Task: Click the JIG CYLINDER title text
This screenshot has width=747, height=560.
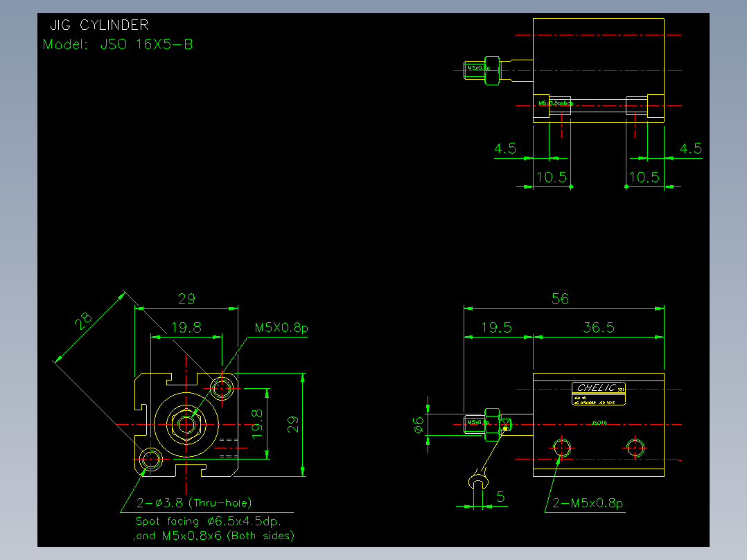Action: [99, 25]
